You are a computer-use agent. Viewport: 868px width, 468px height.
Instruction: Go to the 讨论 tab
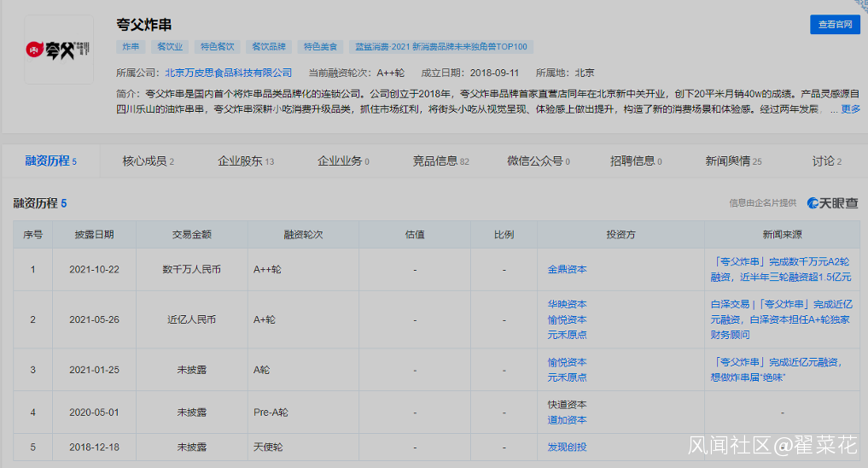pyautogui.click(x=826, y=161)
